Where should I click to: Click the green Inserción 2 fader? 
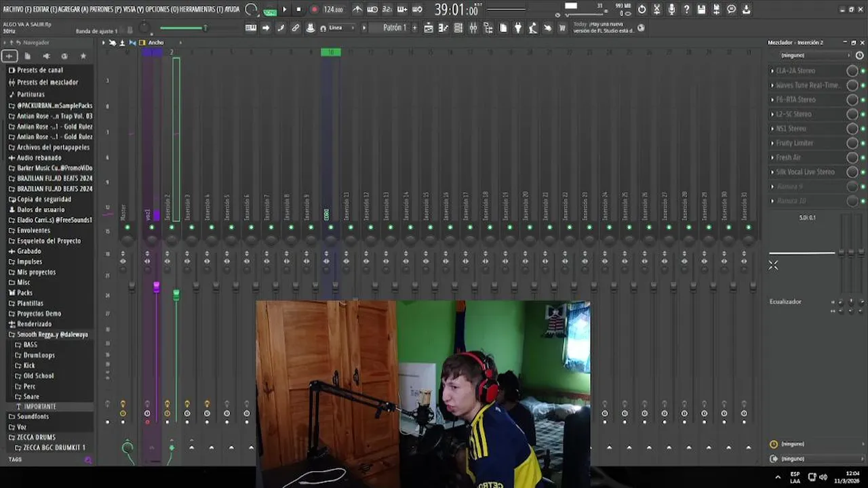point(176,295)
